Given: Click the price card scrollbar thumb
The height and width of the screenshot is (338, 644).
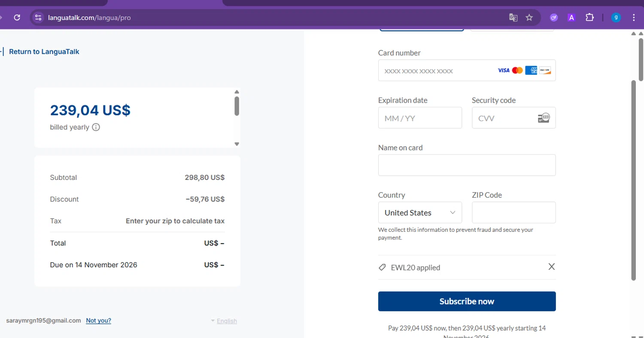Looking at the screenshot, I should point(237,106).
